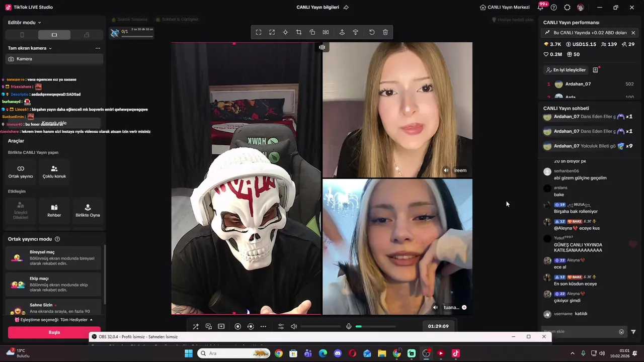Click the undo/reset arrow icon in toolbar
The height and width of the screenshot is (362, 644).
[372, 32]
